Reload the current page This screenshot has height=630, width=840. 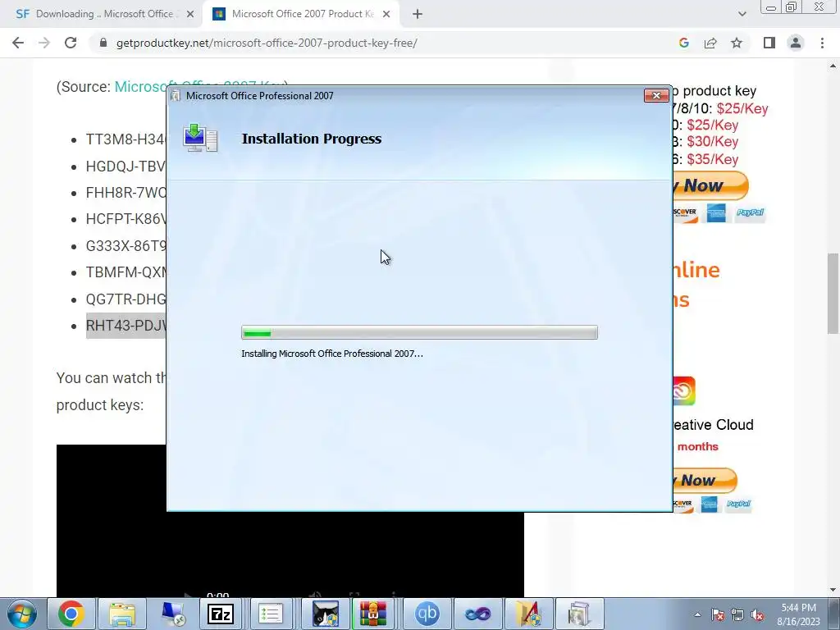[x=71, y=43]
